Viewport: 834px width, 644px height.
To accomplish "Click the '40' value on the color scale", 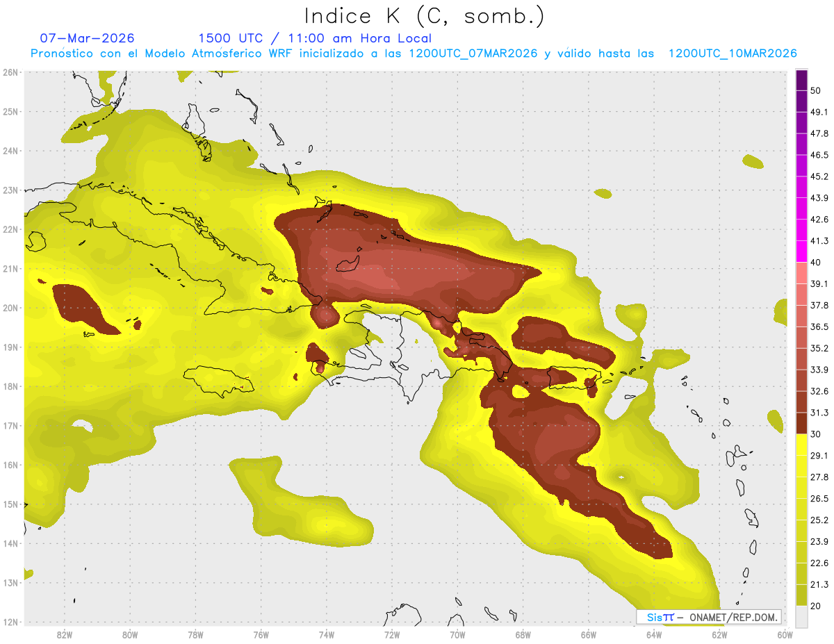I will pyautogui.click(x=815, y=262).
